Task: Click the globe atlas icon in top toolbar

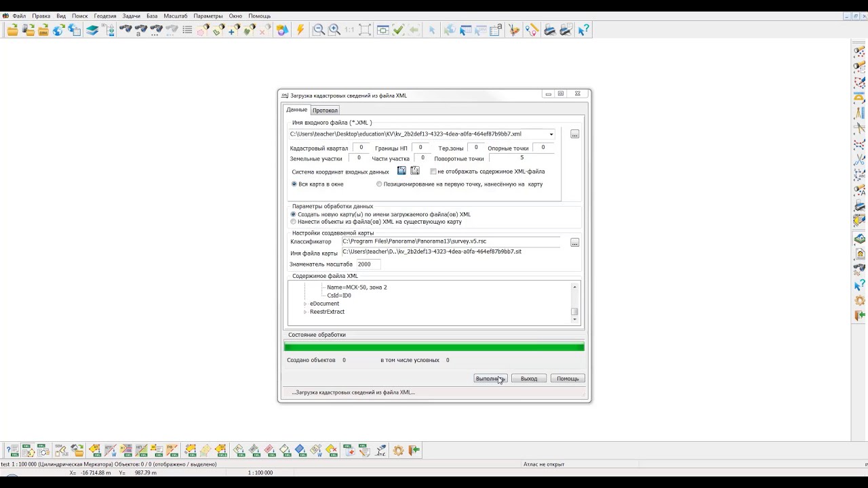Action: (58, 30)
